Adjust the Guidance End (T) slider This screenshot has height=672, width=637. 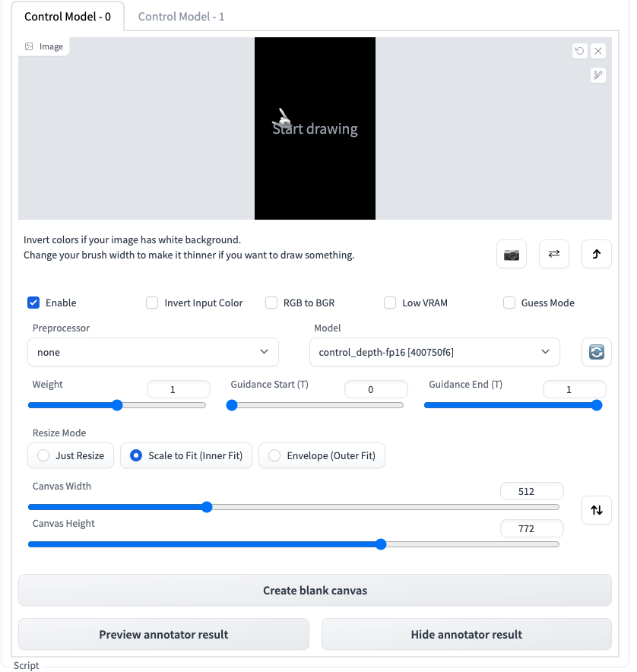[513, 405]
